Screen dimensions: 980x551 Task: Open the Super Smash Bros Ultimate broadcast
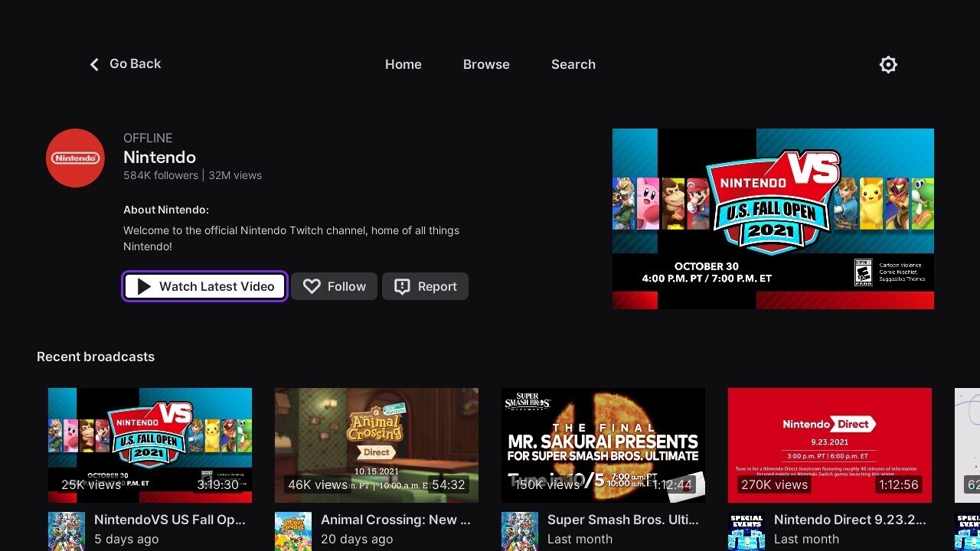[603, 445]
